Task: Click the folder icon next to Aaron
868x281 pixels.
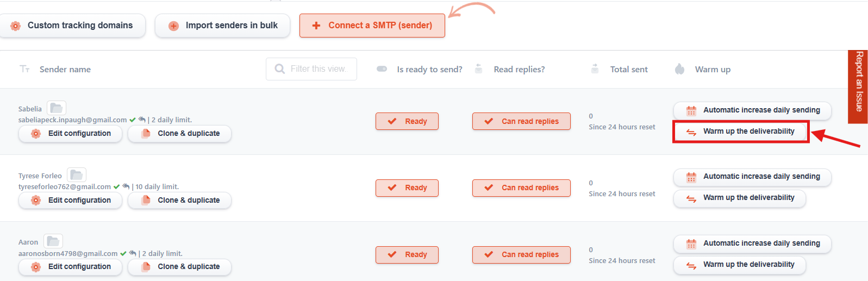Action: [x=53, y=241]
